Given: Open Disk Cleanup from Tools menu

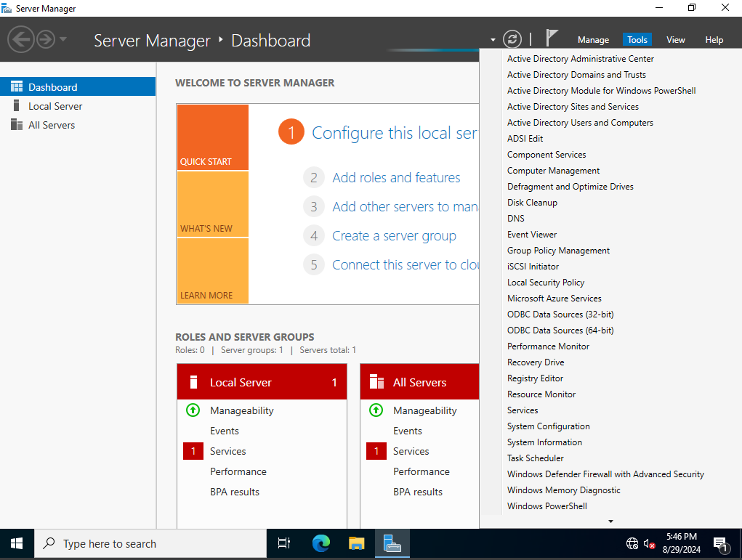Looking at the screenshot, I should click(532, 203).
